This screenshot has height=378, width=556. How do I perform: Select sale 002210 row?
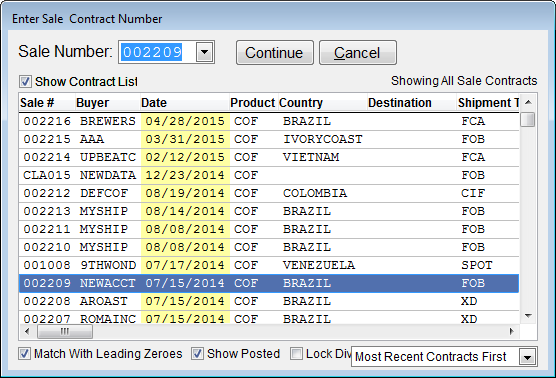pos(269,248)
